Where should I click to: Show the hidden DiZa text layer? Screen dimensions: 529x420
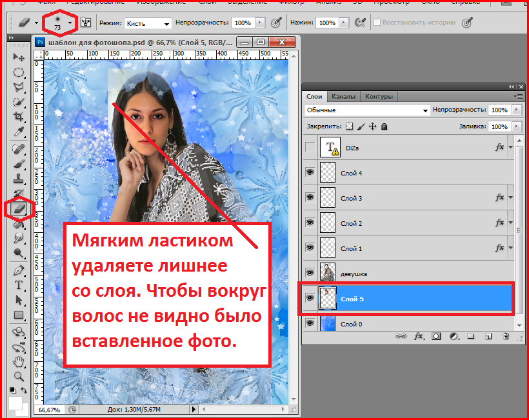pos(310,148)
